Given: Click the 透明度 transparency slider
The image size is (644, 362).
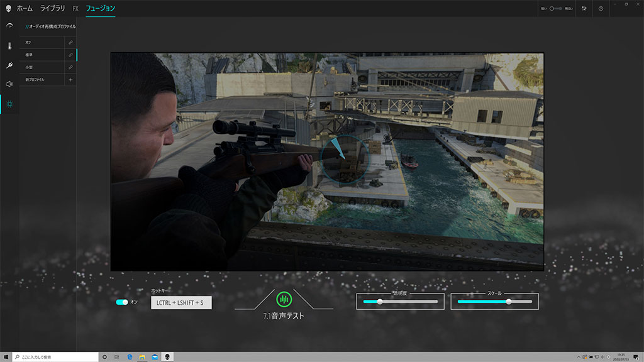Looking at the screenshot, I should (400, 302).
